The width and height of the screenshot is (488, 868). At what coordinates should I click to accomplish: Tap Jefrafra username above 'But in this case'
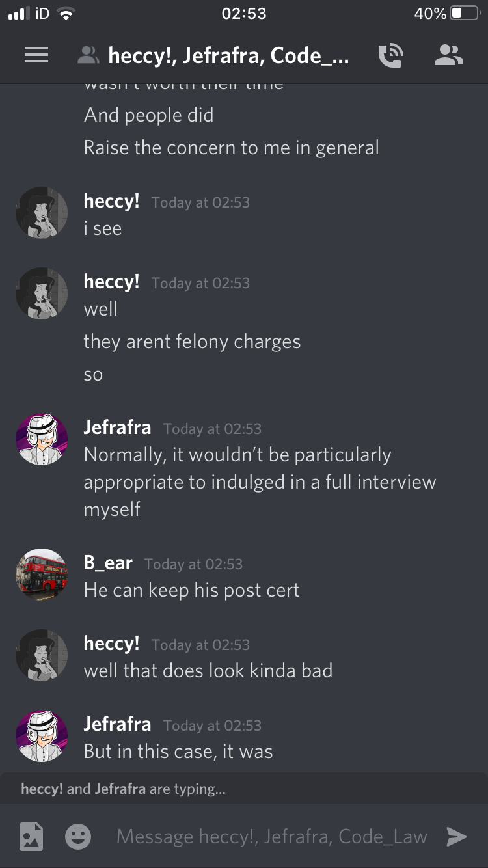117,724
